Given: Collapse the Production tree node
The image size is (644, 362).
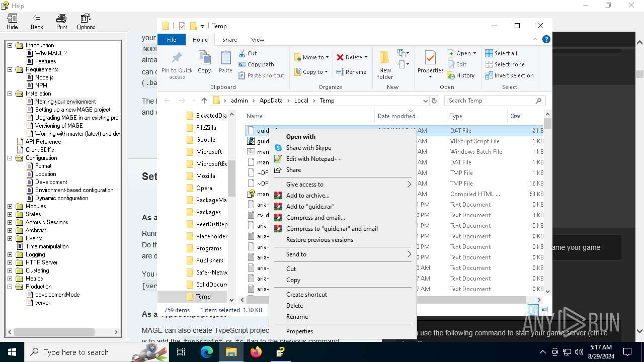Looking at the screenshot, I should tap(10, 287).
